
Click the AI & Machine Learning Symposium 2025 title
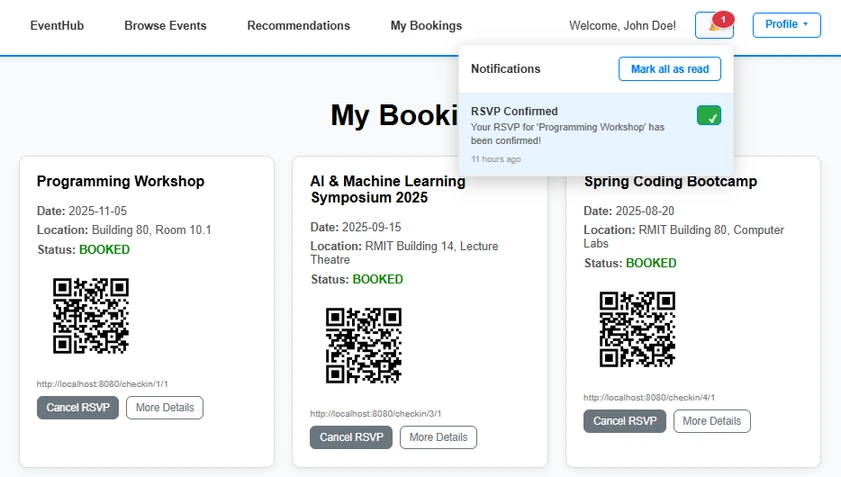(388, 189)
